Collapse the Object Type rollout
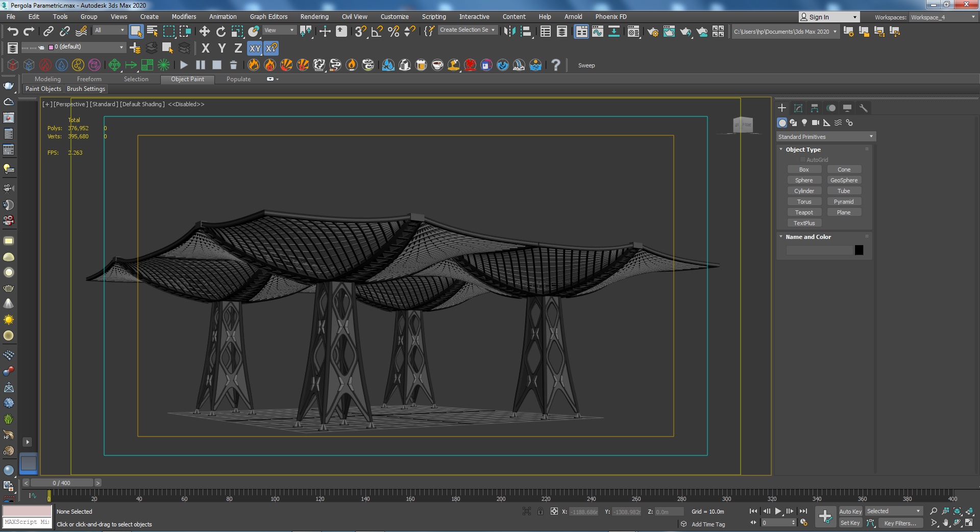 coord(803,150)
